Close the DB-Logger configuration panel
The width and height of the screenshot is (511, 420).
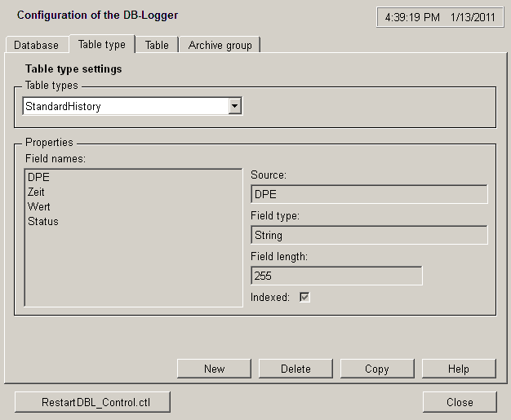coord(459,402)
